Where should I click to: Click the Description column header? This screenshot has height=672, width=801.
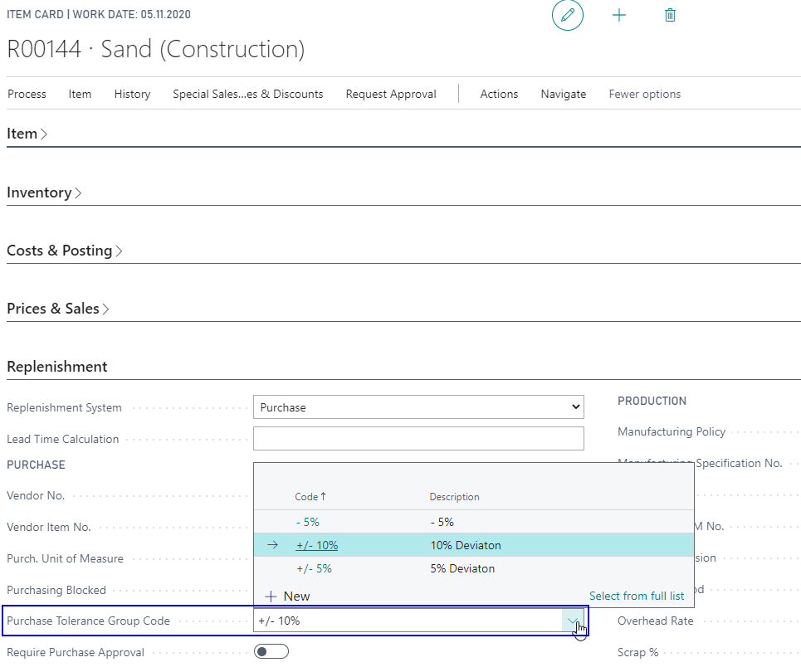point(454,497)
